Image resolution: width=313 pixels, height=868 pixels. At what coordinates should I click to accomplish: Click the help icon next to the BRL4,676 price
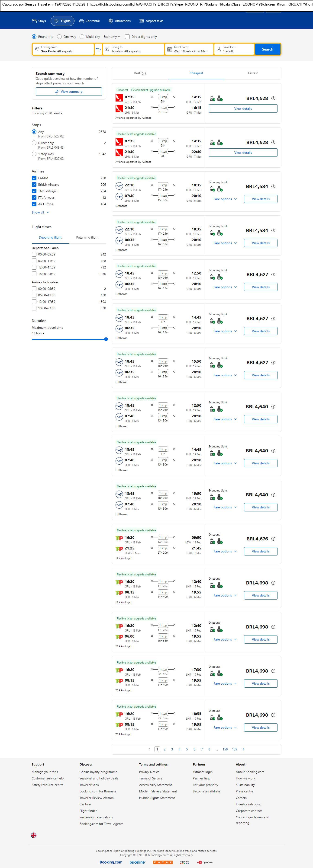click(273, 539)
